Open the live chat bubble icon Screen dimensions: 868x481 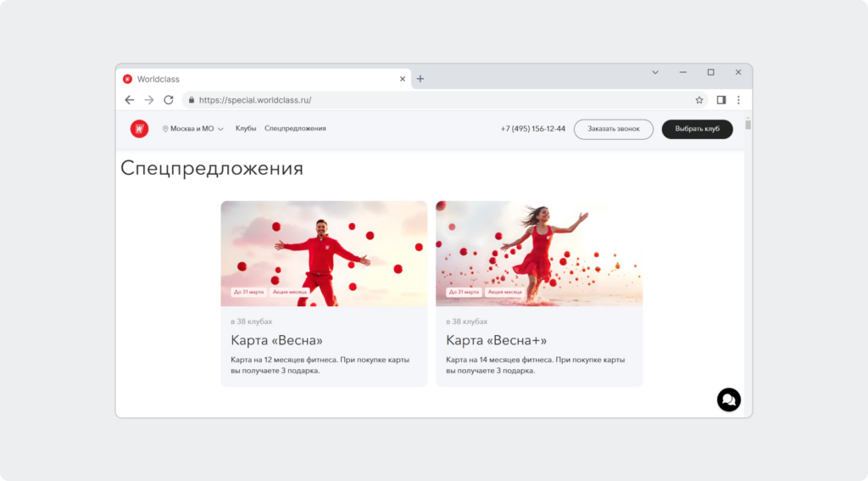pyautogui.click(x=728, y=400)
